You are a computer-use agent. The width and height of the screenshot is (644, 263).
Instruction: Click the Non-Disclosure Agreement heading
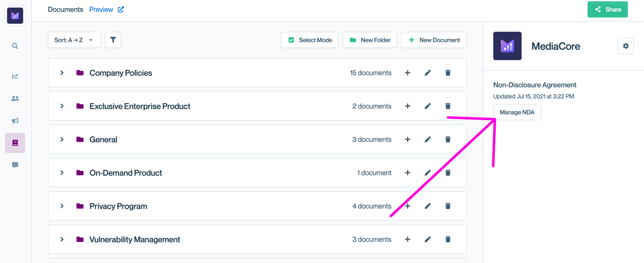[x=535, y=85]
